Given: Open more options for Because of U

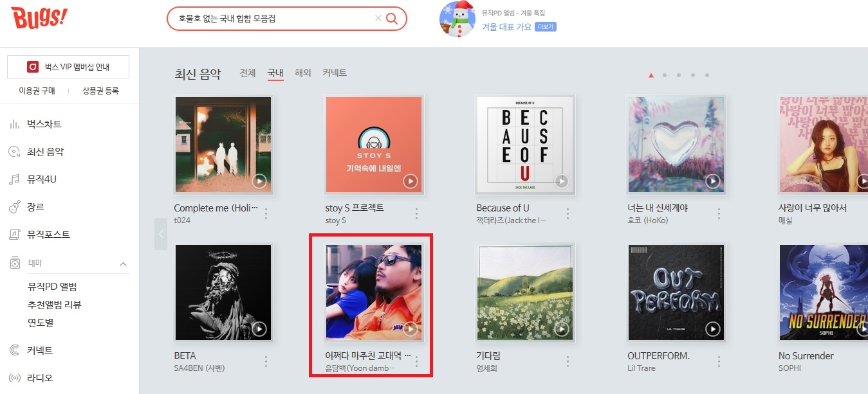Looking at the screenshot, I should tap(568, 213).
